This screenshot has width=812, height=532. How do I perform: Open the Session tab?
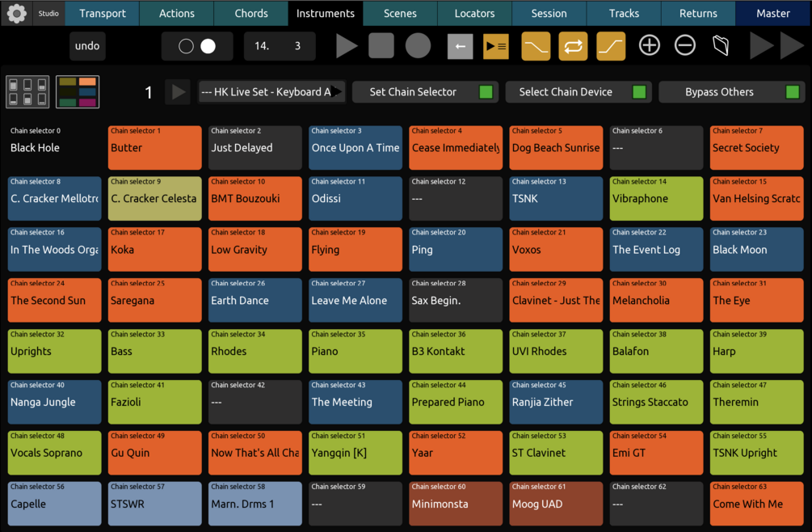(x=549, y=13)
